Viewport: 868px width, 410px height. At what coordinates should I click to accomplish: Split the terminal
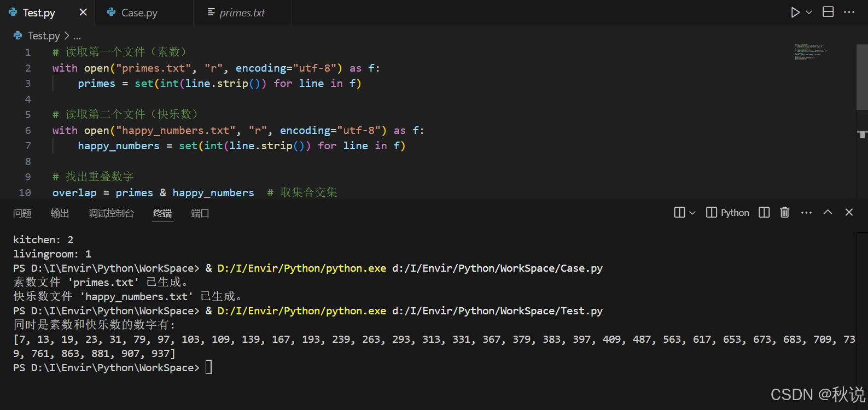coord(764,213)
